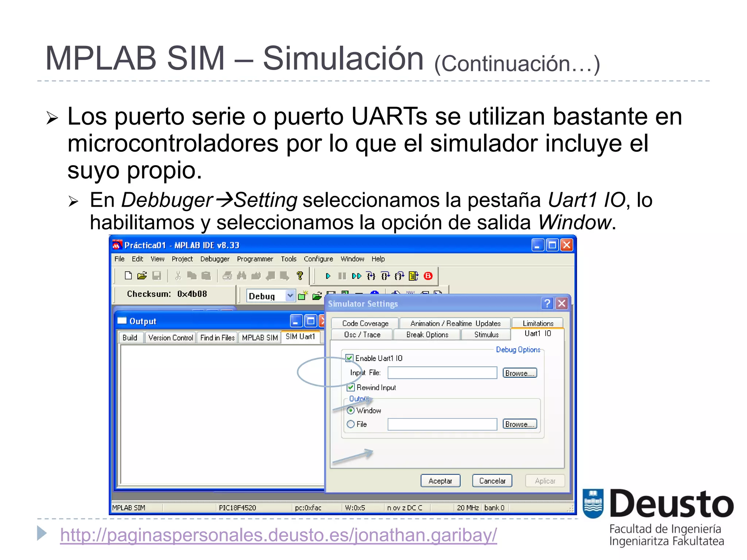This screenshot has height=560, width=747.
Task: Select the File output radio button
Action: coord(351,424)
